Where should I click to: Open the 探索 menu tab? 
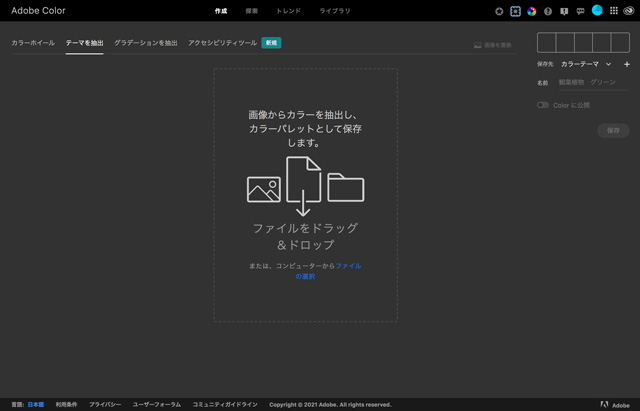coord(251,11)
